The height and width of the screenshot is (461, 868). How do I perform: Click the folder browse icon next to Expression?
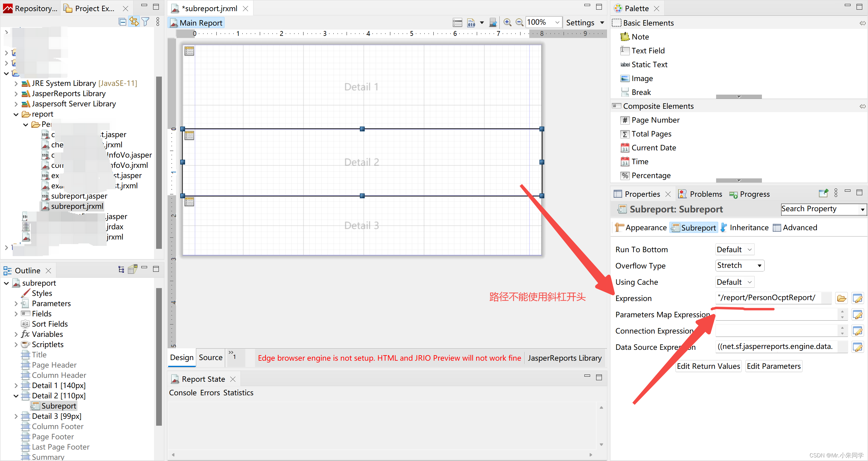pyautogui.click(x=841, y=298)
